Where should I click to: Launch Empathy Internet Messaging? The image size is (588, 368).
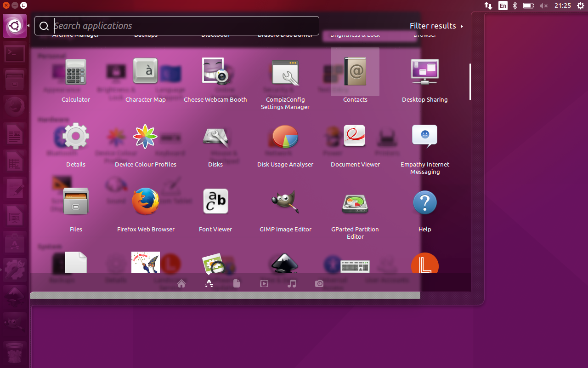click(x=425, y=136)
